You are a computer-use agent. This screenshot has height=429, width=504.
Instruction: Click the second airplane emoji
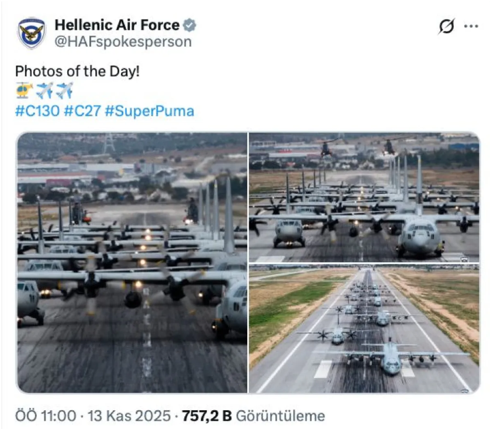pyautogui.click(x=64, y=90)
